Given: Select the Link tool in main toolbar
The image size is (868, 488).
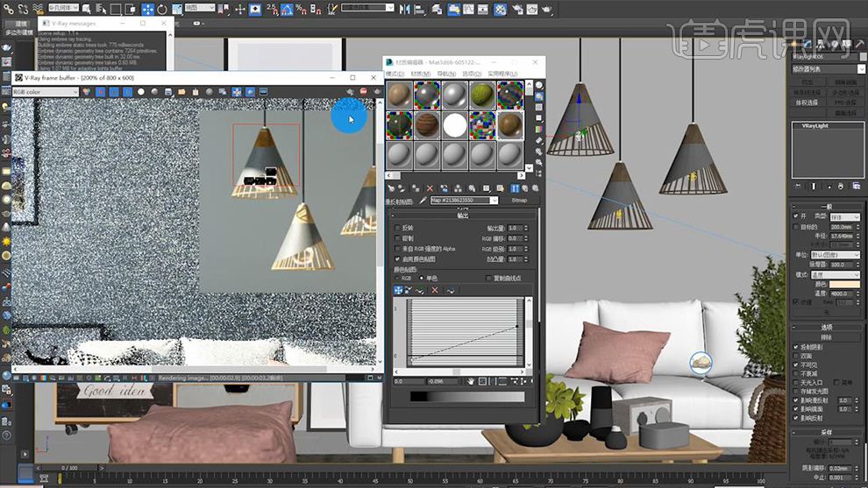Looking at the screenshot, I should point(8,9).
